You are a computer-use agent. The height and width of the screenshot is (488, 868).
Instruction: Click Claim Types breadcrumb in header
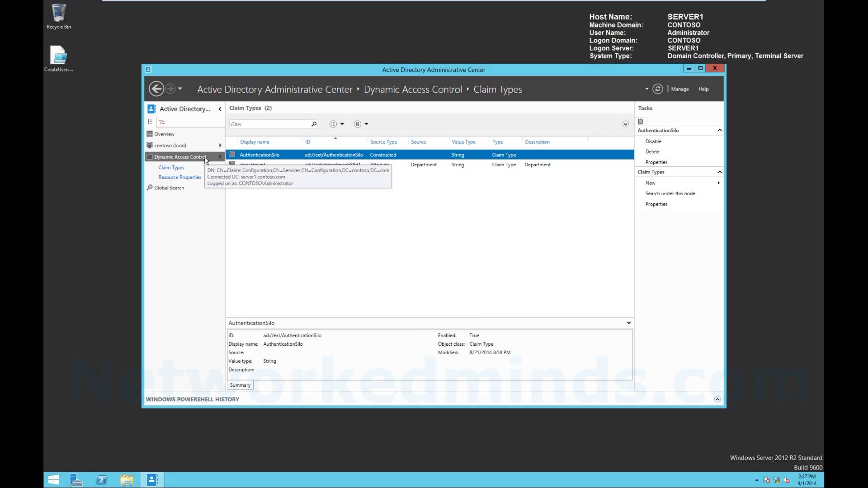coord(497,89)
